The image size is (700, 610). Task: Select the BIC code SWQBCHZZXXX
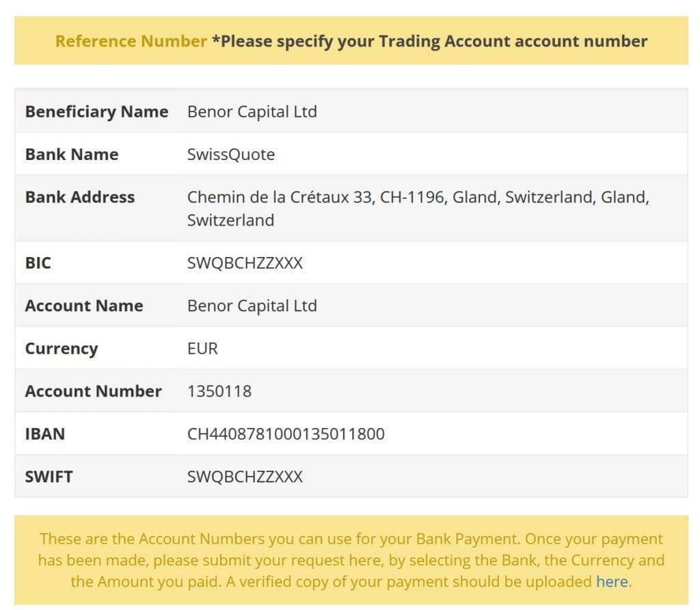(x=245, y=263)
